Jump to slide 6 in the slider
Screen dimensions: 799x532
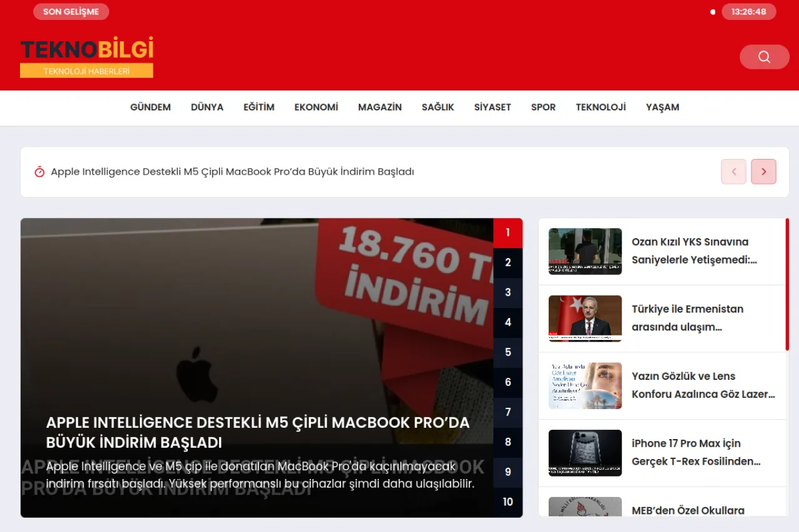click(x=508, y=382)
